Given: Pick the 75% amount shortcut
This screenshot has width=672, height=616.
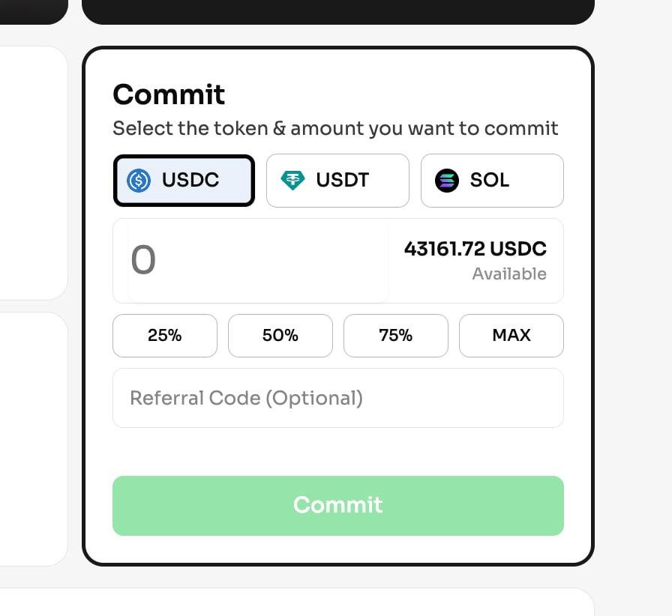Looking at the screenshot, I should click(x=396, y=336).
